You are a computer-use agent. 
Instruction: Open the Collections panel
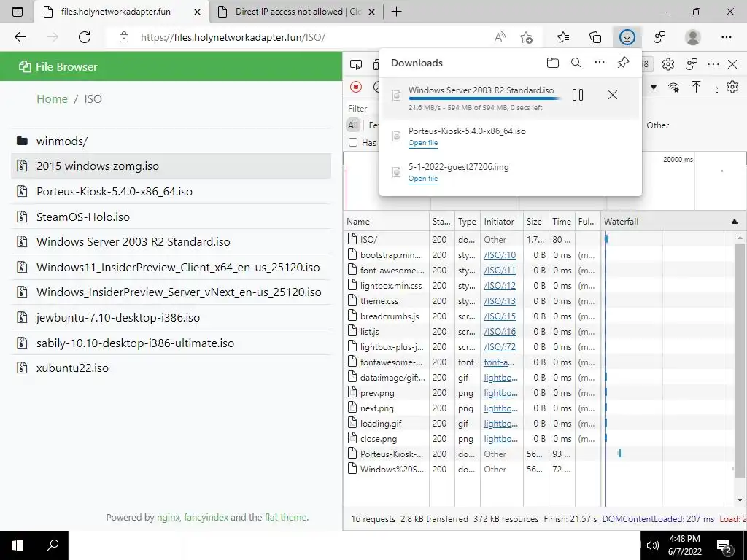[595, 37]
